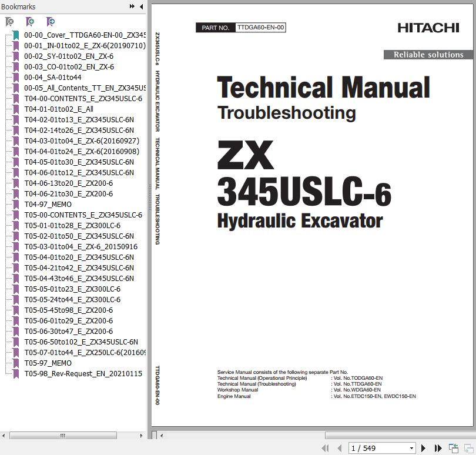Click bookmark T04-06-13to20_E_ZX200-6

pos(68,183)
